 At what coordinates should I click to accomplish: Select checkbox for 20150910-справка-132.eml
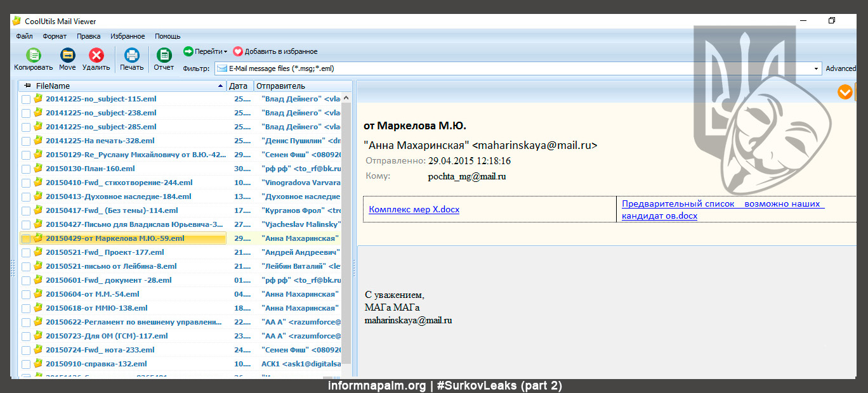point(26,364)
